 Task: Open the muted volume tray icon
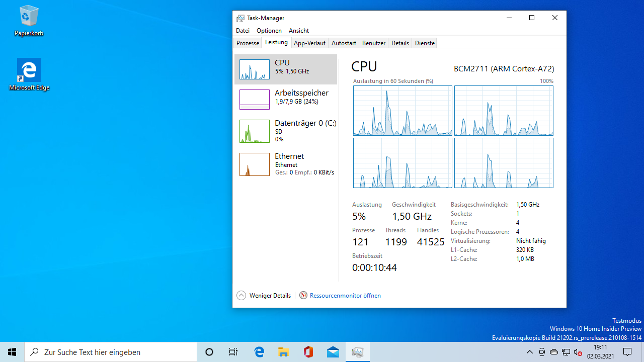(578, 352)
